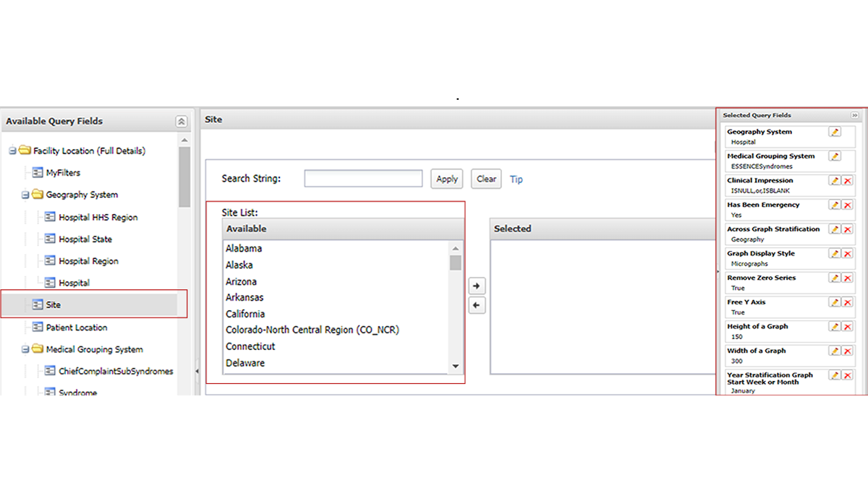Click left arrow to deselect site
This screenshot has height=488, width=868.
(x=476, y=306)
